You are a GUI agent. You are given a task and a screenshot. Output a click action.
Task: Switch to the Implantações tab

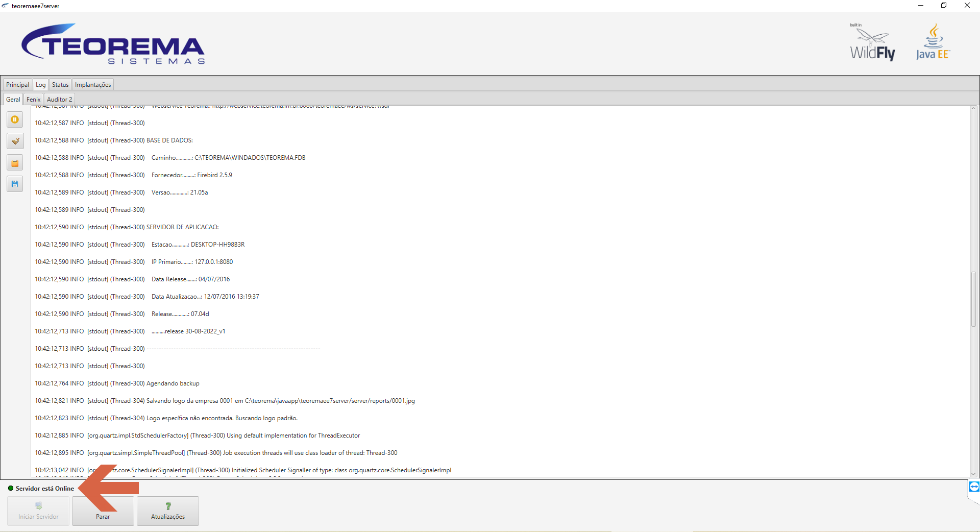coord(93,85)
